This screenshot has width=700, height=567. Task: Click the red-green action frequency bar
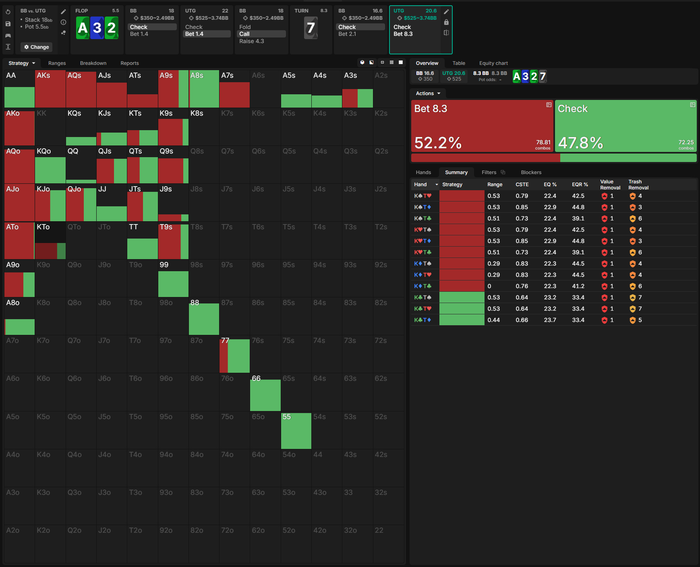point(554,158)
